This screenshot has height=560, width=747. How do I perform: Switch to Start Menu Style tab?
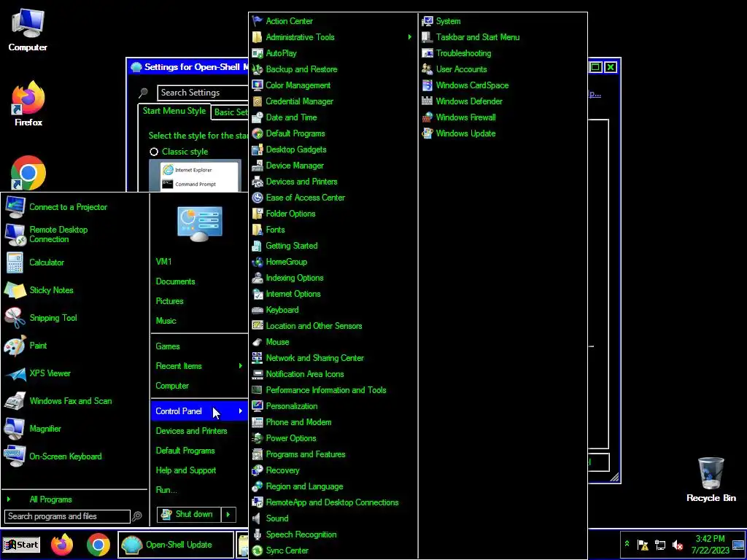(x=174, y=111)
